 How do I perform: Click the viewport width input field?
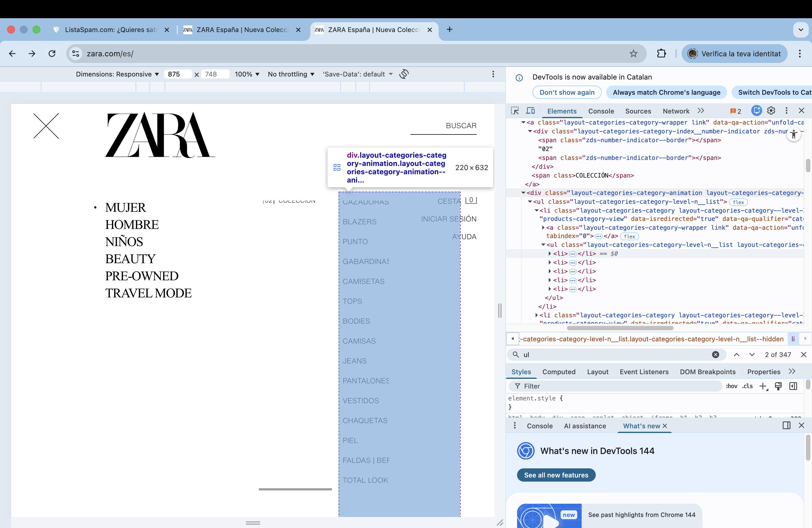(x=177, y=74)
